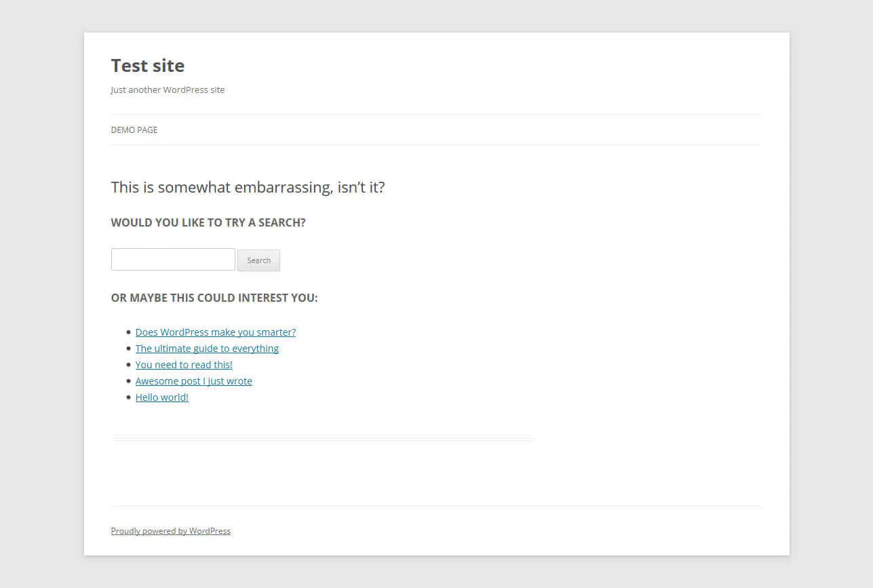Image resolution: width=873 pixels, height=588 pixels.
Task: Click the Just another WordPress site tagline
Action: [x=168, y=90]
